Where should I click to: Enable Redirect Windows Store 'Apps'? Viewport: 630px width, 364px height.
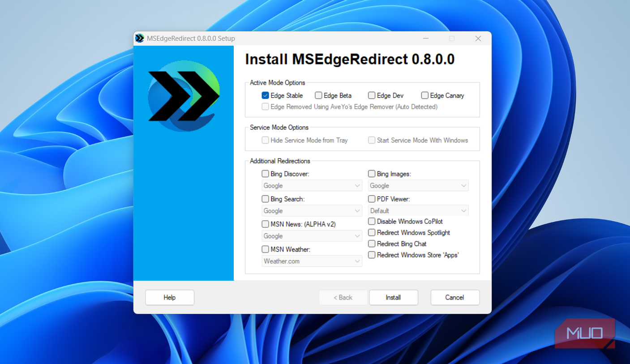coord(372,255)
